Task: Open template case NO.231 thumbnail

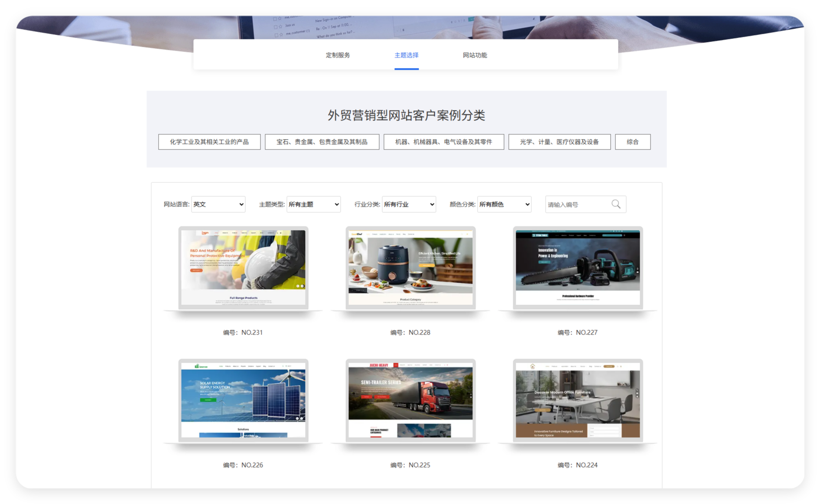Action: (243, 267)
